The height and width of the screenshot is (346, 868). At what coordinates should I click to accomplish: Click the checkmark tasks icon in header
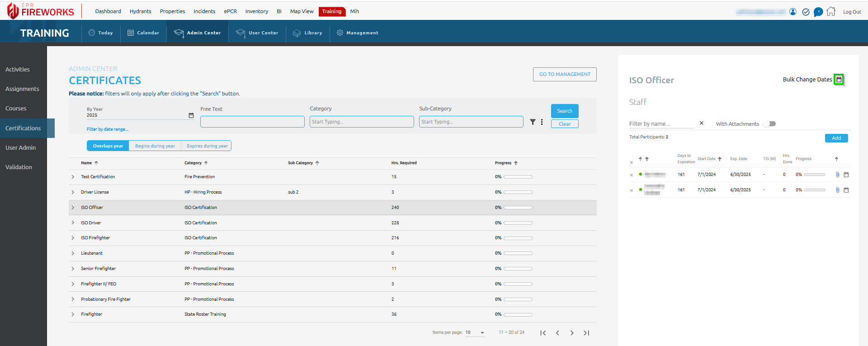tap(806, 12)
